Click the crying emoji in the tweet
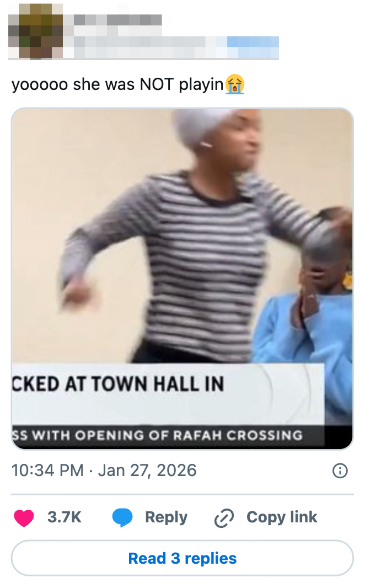 pos(235,84)
